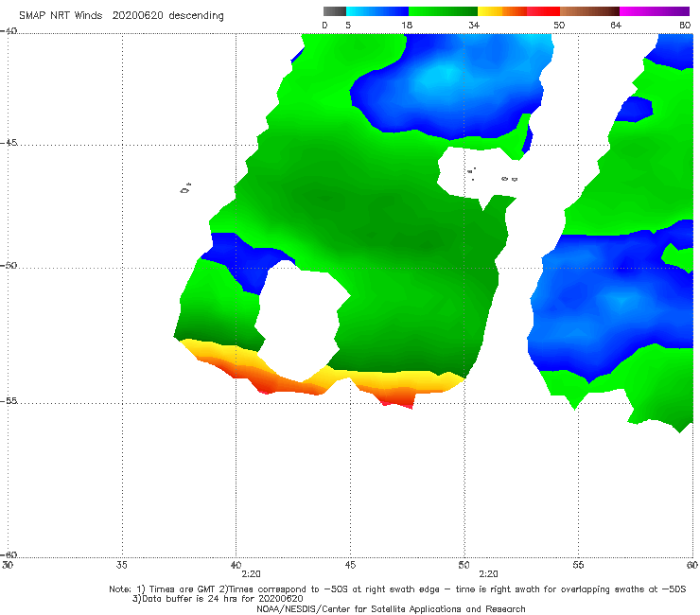Click the note line starting 'Note: 1) Times are GMT'

point(397,589)
